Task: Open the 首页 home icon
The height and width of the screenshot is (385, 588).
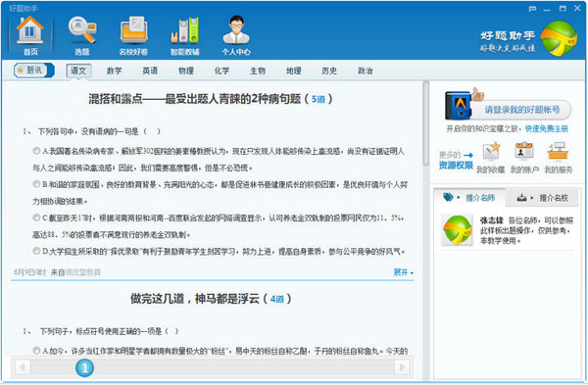Action: (30, 30)
